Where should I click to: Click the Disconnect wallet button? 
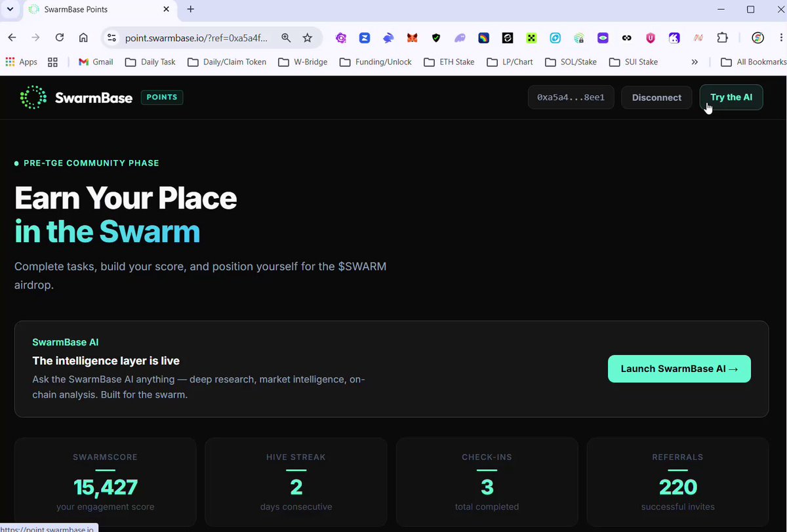click(656, 97)
